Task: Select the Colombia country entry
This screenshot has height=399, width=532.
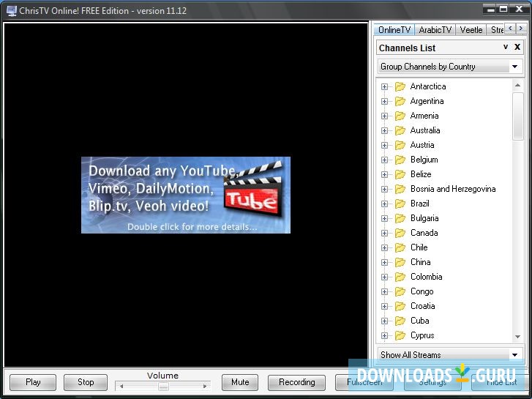Action: (x=426, y=277)
